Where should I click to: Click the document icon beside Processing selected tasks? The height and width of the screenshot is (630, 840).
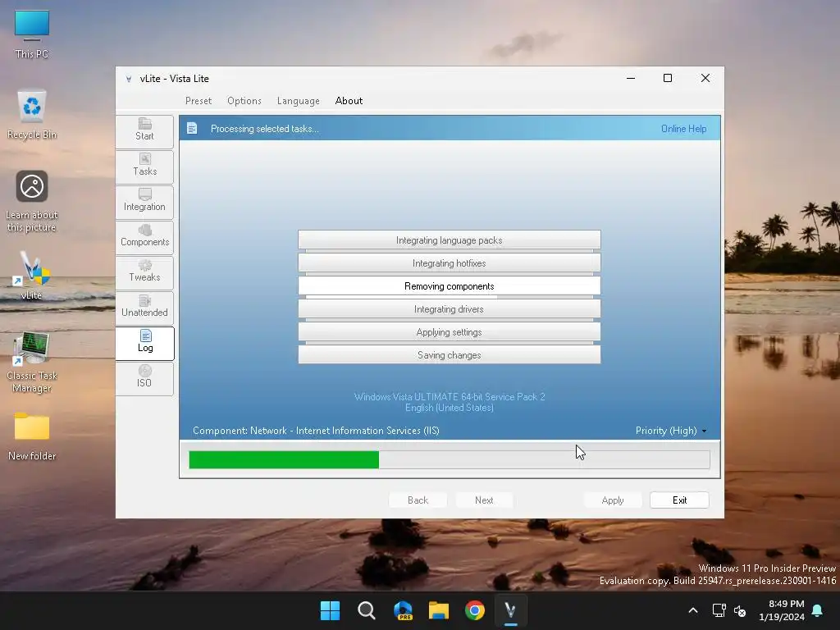click(192, 129)
